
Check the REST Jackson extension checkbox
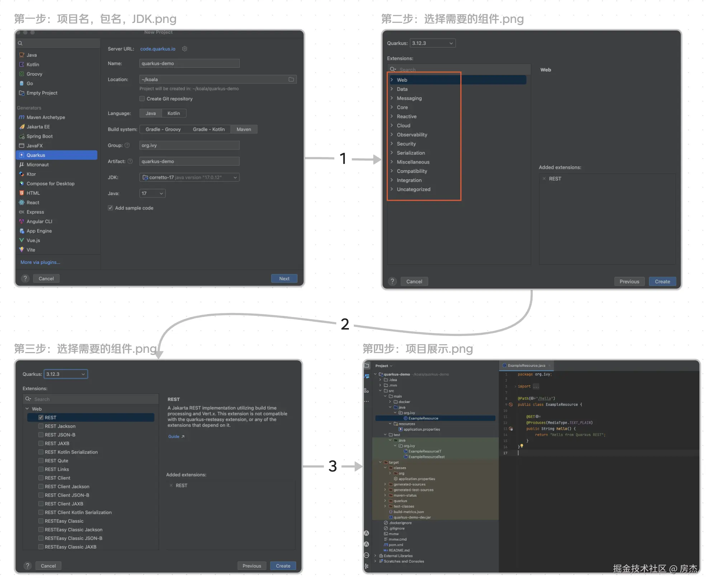[x=41, y=426]
